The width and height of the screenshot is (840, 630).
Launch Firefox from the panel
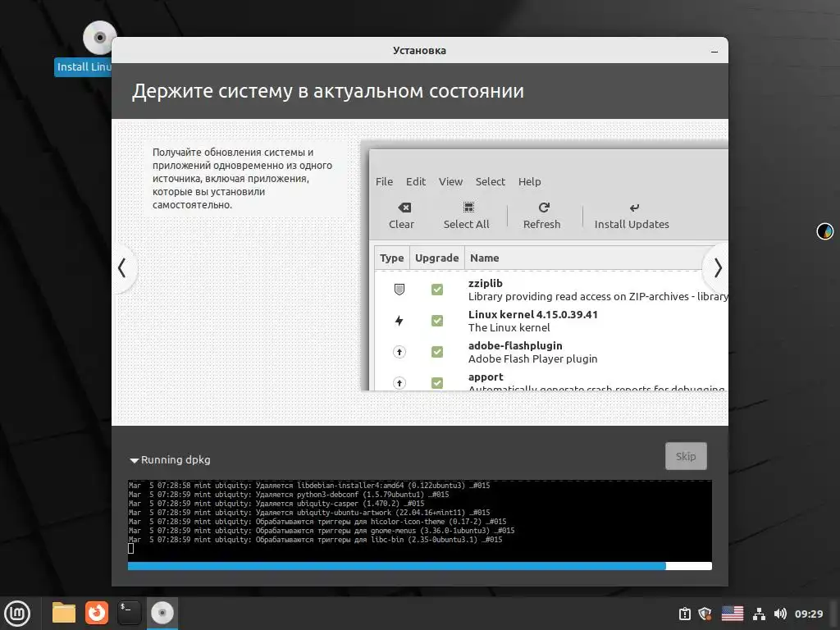click(x=97, y=613)
